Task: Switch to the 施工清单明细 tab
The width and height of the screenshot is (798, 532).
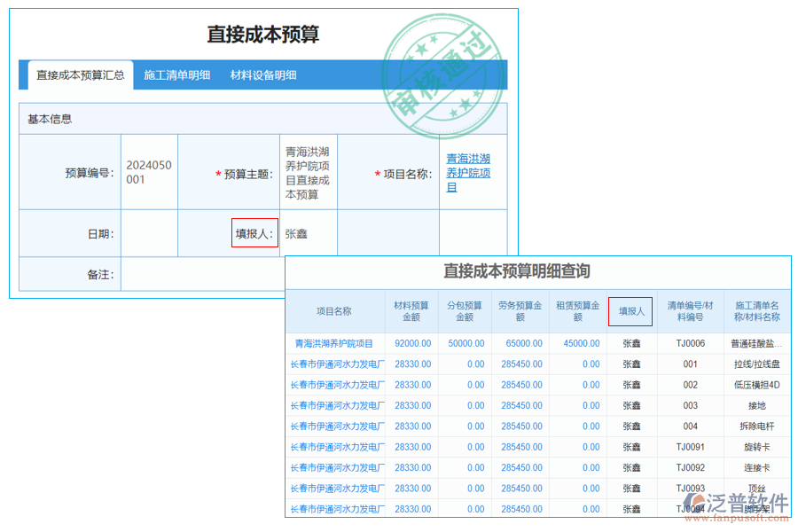Action: pyautogui.click(x=177, y=75)
